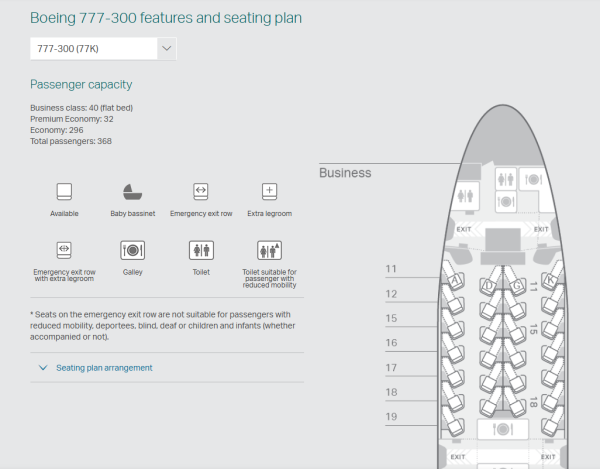Select seat K in row 11
600x469 pixels.
(x=549, y=281)
